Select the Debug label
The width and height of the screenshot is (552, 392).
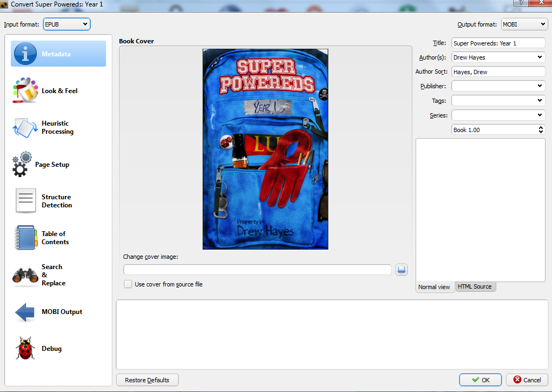(52, 349)
